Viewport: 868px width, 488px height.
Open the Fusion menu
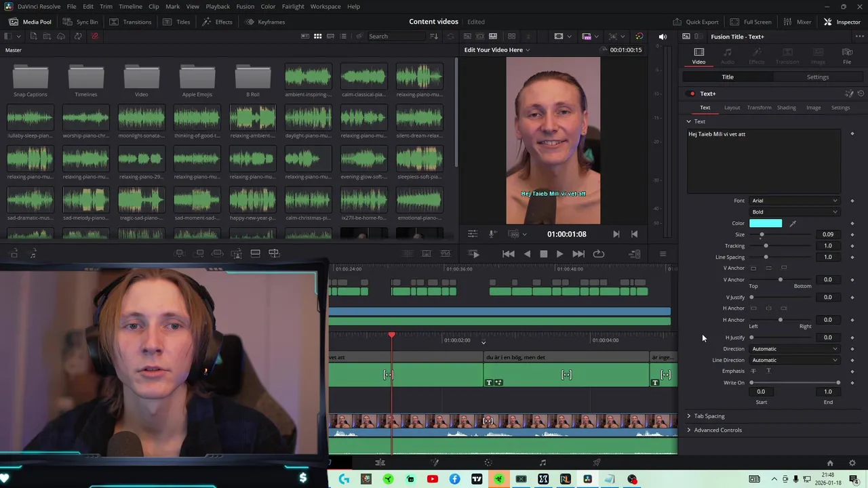click(245, 6)
